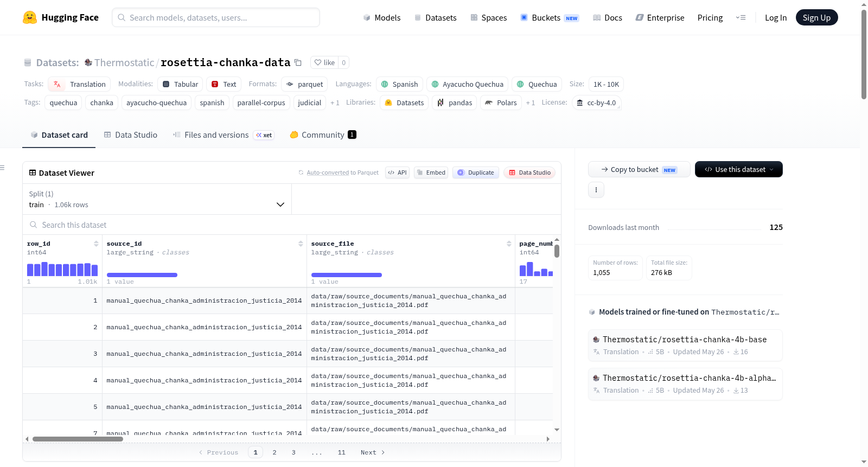Switch to the Dataset card tab

59,135
